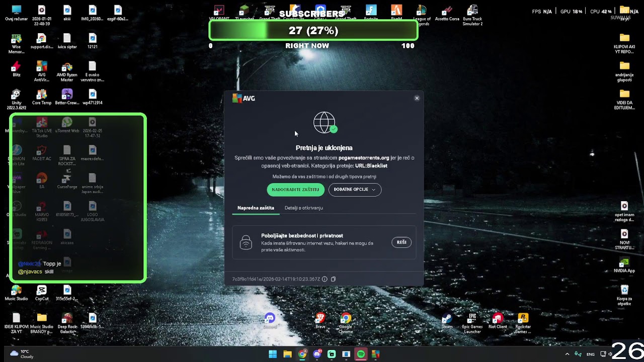
Task: Switch to the Napredna zaštita tab
Action: coord(256,208)
